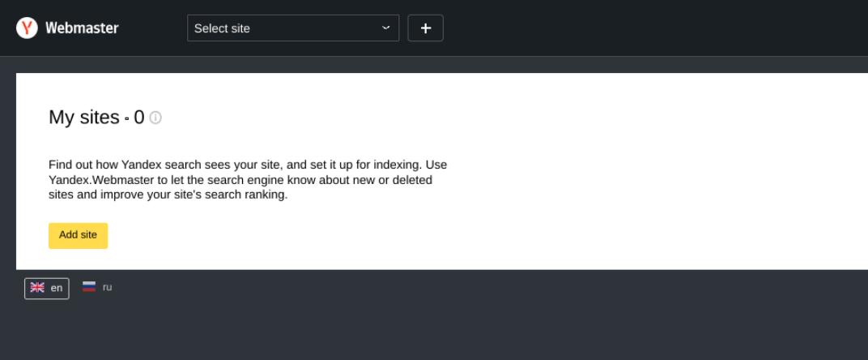Click the sites count 0
This screenshot has height=360, width=868.
pyautogui.click(x=139, y=118)
